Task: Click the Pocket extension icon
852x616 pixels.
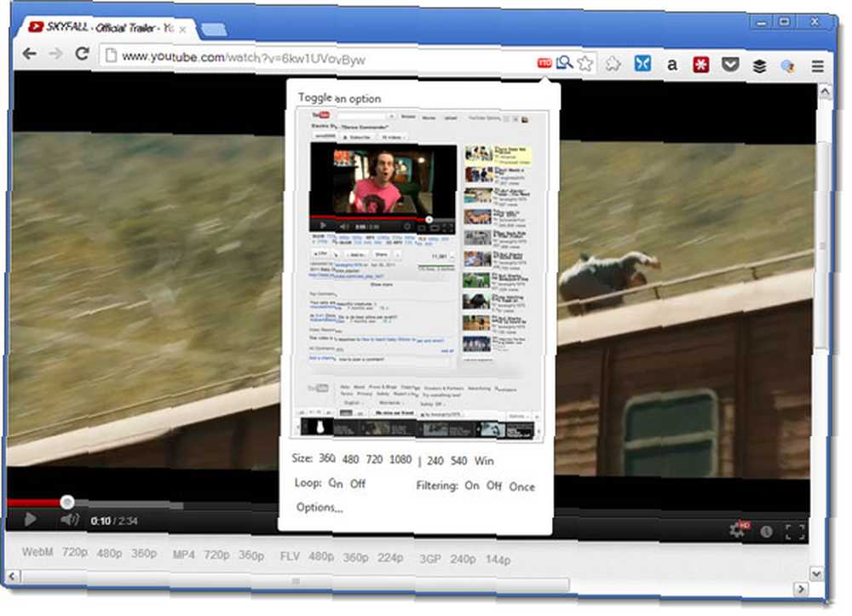Action: pos(730,66)
